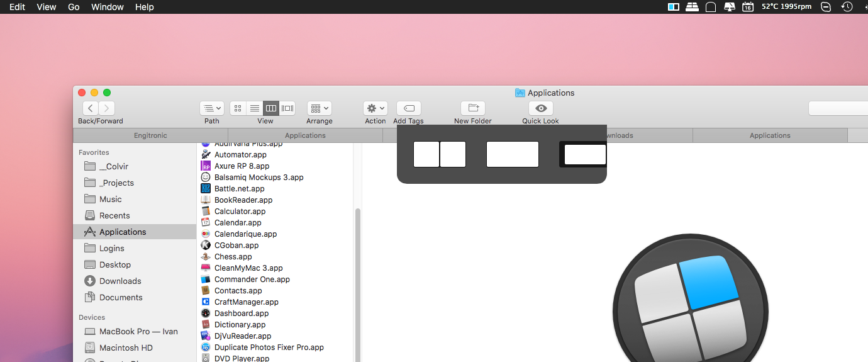Select Chess.app in the Applications list
Screen dimensions: 868x362
[x=233, y=257]
